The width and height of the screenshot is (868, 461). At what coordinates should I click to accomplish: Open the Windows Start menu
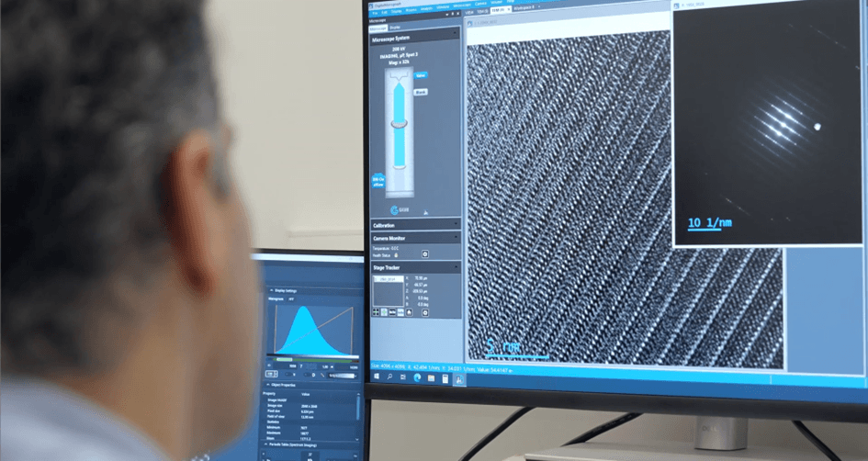[x=378, y=377]
